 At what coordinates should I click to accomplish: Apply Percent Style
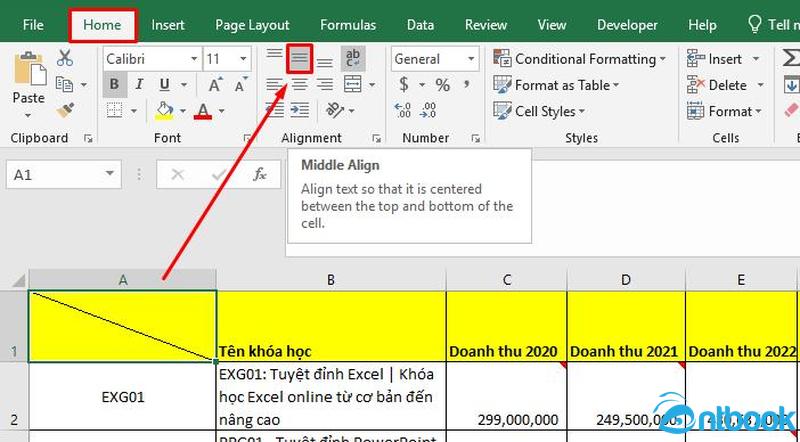pos(442,85)
